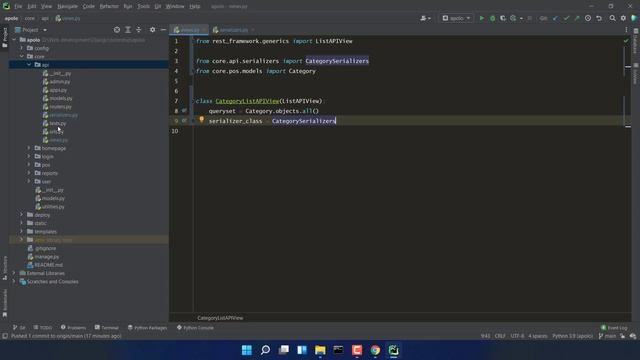This screenshot has width=640, height=360.
Task: Open Google Chrome from the taskbar
Action: pos(375,350)
